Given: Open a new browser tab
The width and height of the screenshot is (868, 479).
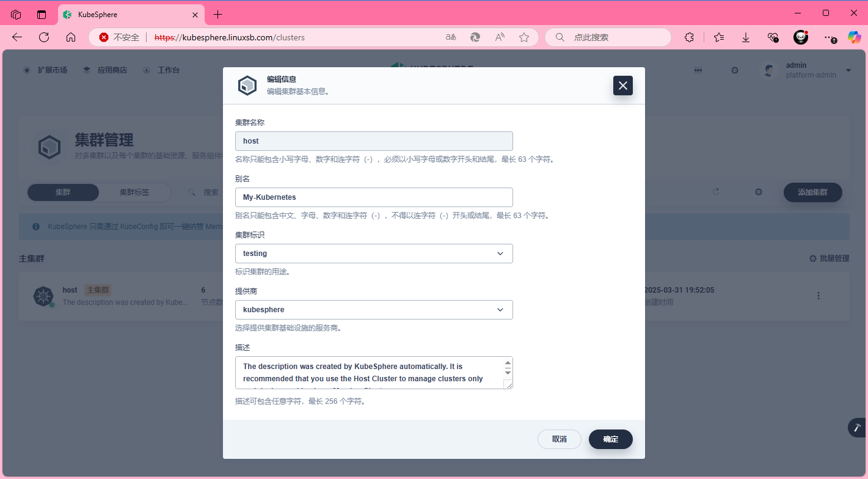Looking at the screenshot, I should 218,14.
